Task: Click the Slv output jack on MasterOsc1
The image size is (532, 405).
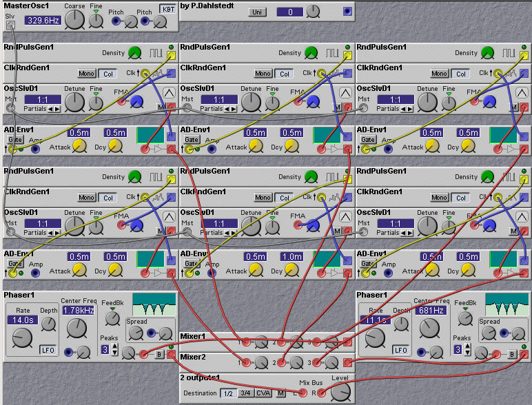Action: [10, 25]
